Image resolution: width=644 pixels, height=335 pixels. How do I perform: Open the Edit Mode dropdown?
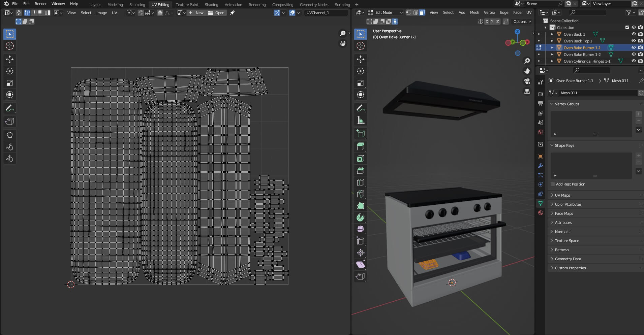pyautogui.click(x=385, y=12)
